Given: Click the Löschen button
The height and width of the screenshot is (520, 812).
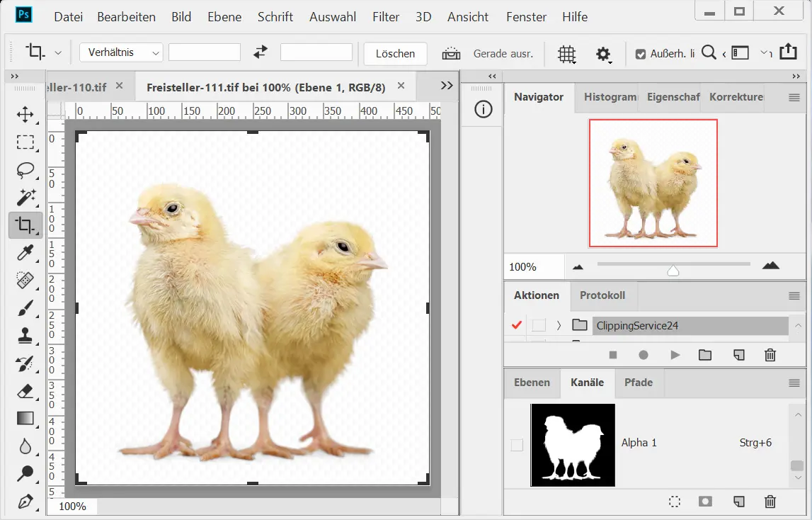Looking at the screenshot, I should 395,54.
